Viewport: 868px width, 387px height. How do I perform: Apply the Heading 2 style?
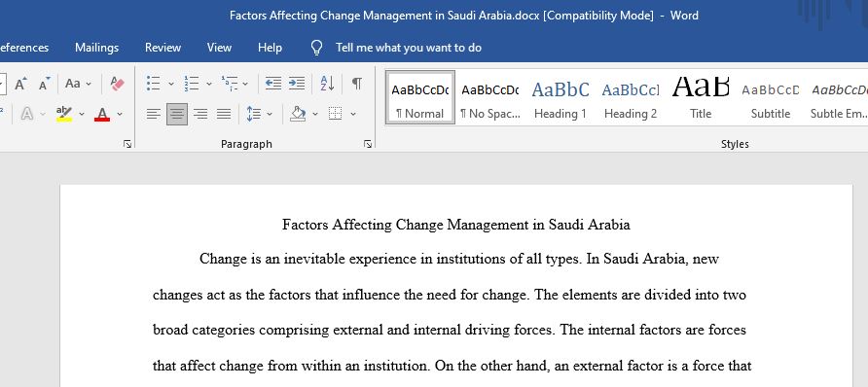631,97
